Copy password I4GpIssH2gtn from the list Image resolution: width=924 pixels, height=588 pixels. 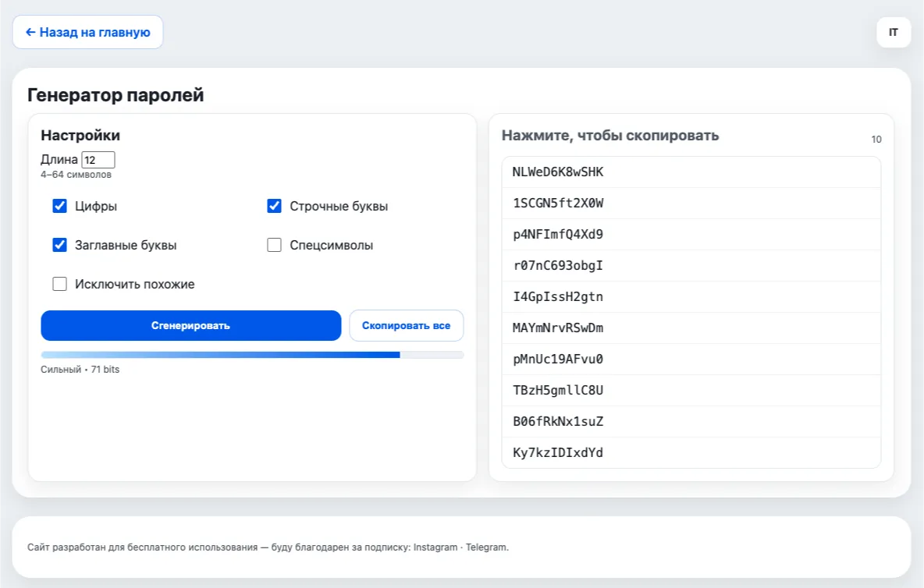pos(691,297)
